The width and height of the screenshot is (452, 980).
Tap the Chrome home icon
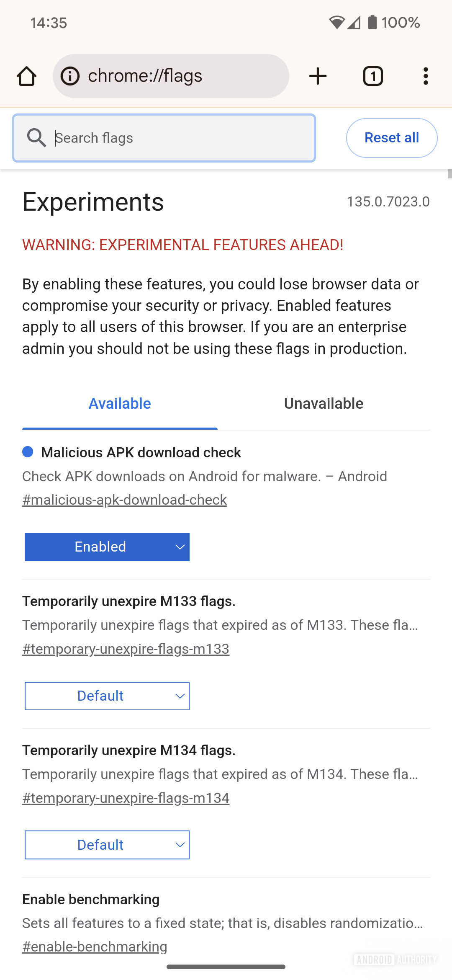pyautogui.click(x=26, y=76)
